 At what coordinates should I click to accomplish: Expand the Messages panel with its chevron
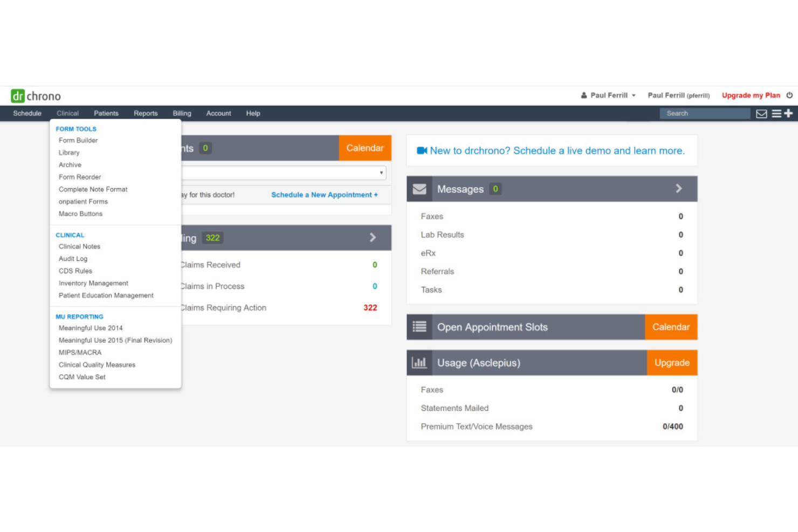[x=678, y=189]
